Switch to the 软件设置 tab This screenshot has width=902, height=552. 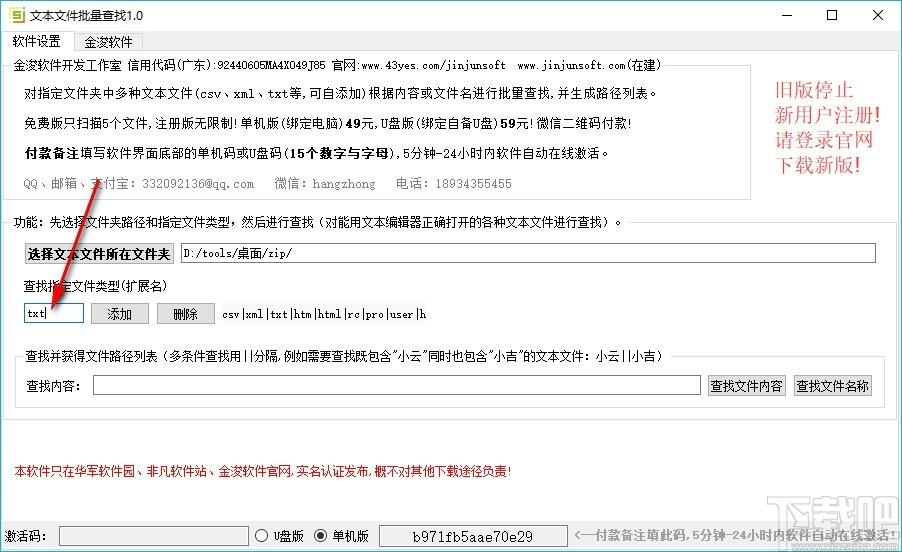[36, 42]
